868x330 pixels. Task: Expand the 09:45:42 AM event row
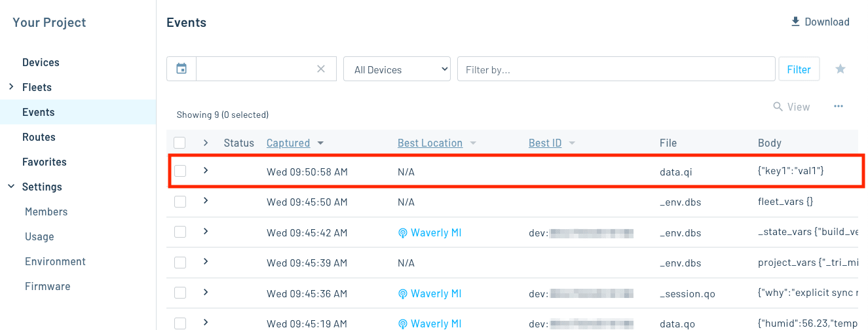pyautogui.click(x=206, y=231)
